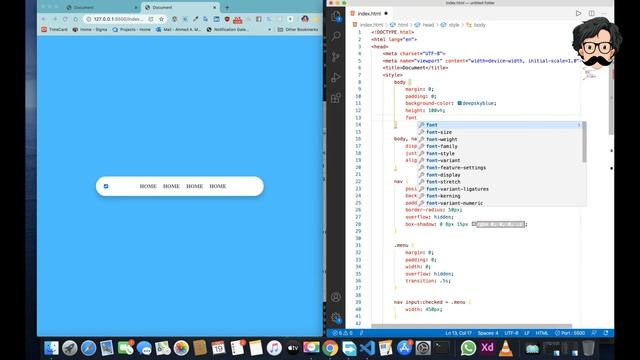Choose font-style from the suggestion list

point(440,153)
